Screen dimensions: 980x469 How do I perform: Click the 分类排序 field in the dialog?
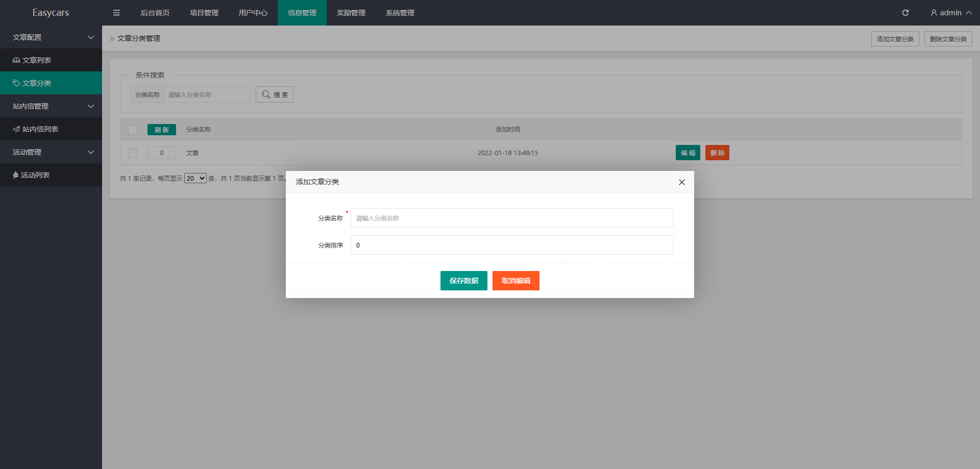(511, 245)
